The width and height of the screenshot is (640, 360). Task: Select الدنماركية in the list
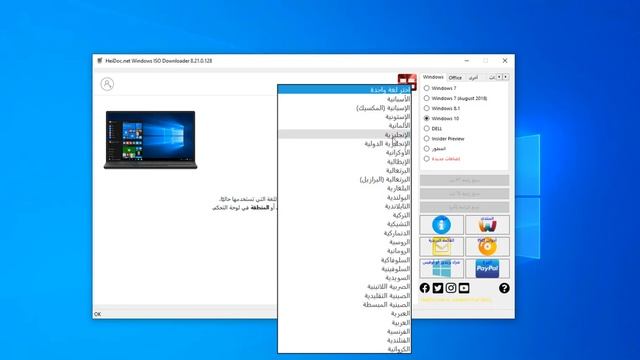(344, 233)
